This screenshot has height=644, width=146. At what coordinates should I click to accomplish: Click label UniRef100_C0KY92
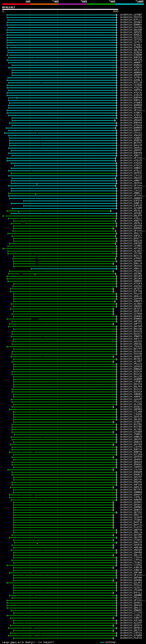pos(131,447)
